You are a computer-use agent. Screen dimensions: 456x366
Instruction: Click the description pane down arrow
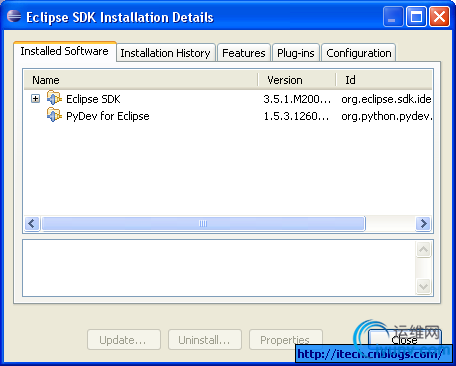click(423, 286)
